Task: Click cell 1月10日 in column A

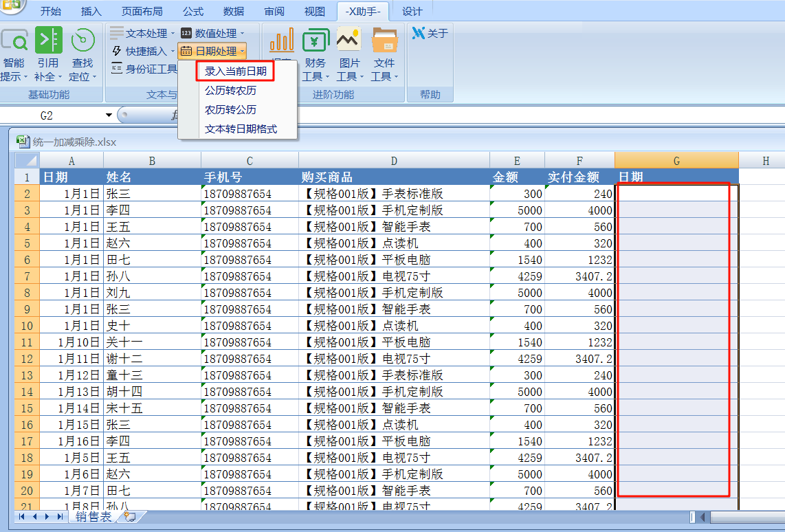Action: (x=71, y=342)
